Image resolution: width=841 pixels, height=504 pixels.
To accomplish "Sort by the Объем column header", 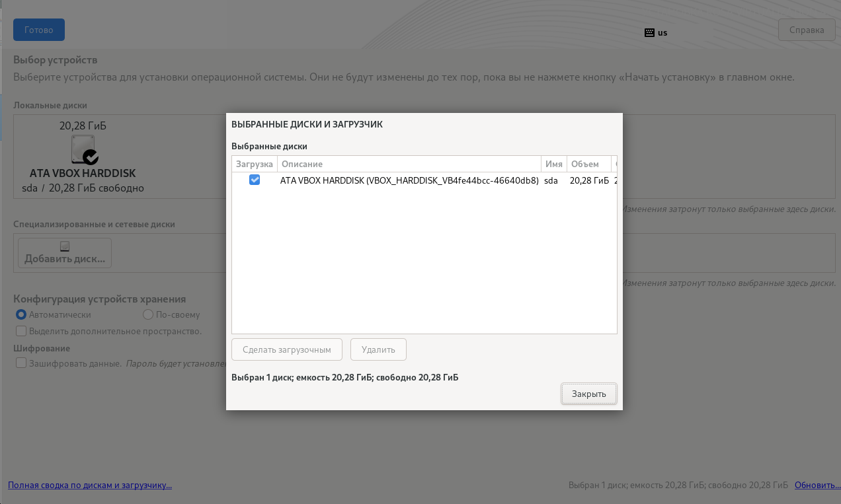I will click(x=588, y=164).
